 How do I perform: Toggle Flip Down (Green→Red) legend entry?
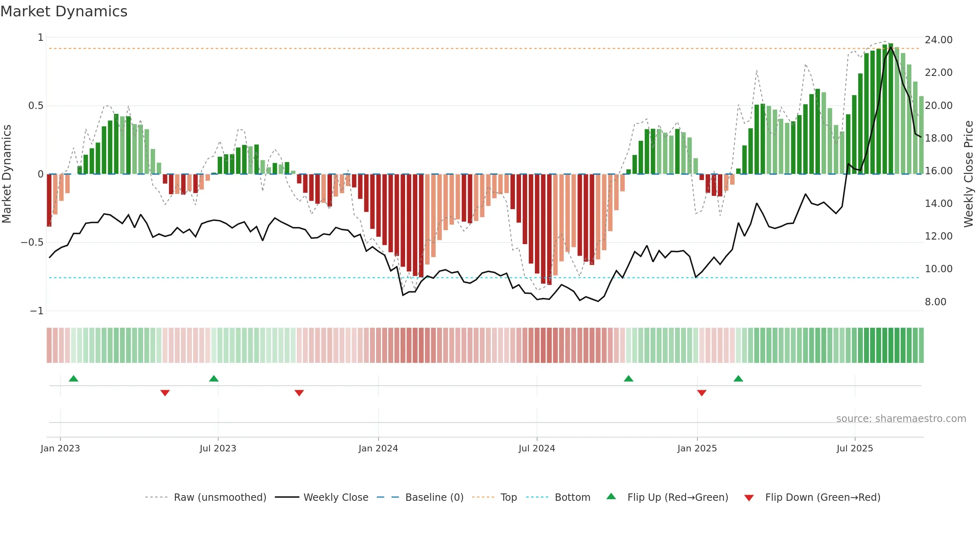(812, 497)
